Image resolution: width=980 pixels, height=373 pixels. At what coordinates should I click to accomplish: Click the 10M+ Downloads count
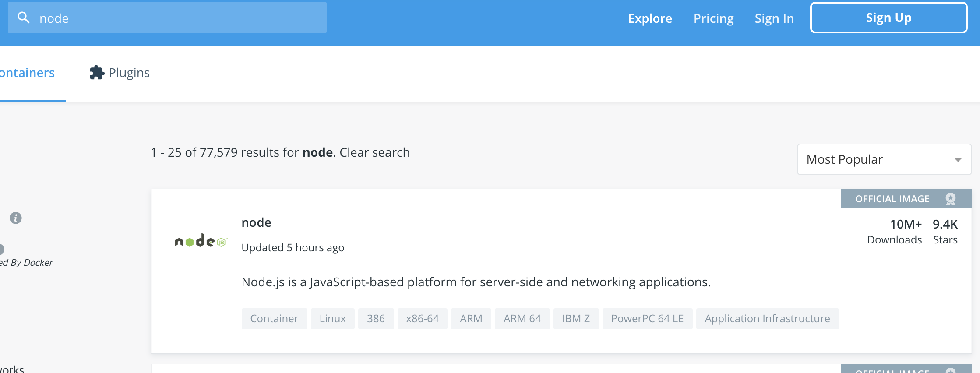point(895,232)
